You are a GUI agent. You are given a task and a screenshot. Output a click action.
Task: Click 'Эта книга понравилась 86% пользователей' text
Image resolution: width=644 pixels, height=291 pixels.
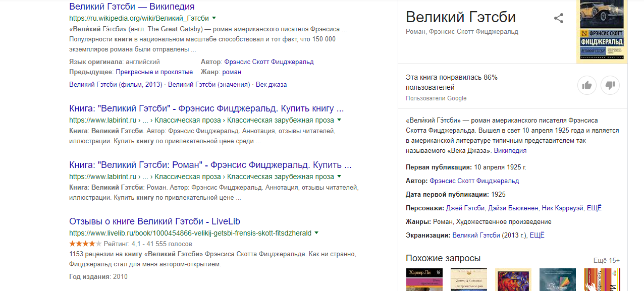point(452,82)
